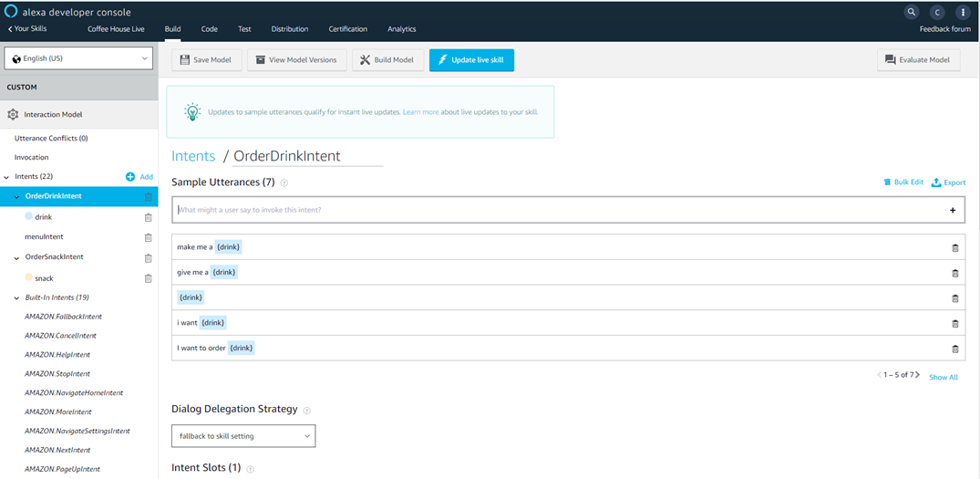This screenshot has height=479, width=980.
Task: Collapse the OrderSnackIntent tree node
Action: point(17,258)
